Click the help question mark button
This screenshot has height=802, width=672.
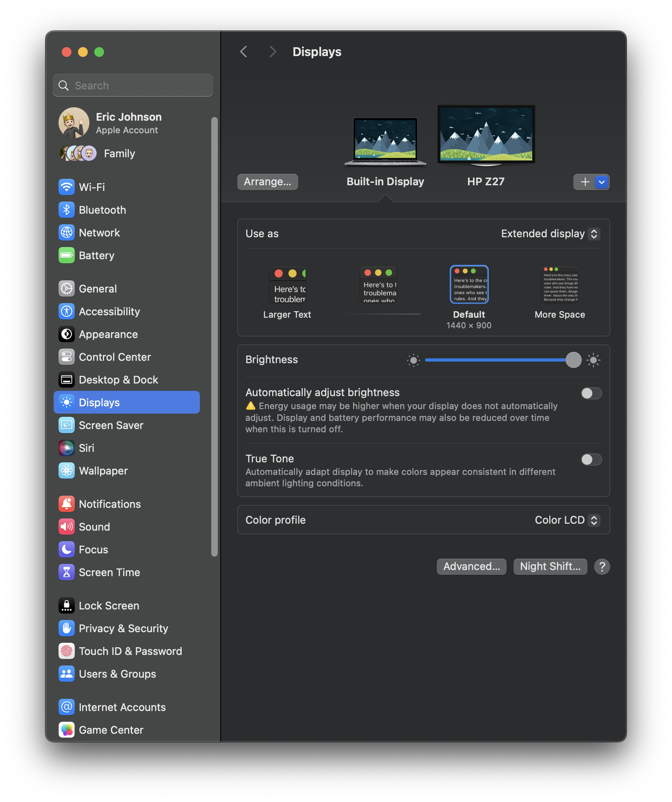[x=602, y=566]
